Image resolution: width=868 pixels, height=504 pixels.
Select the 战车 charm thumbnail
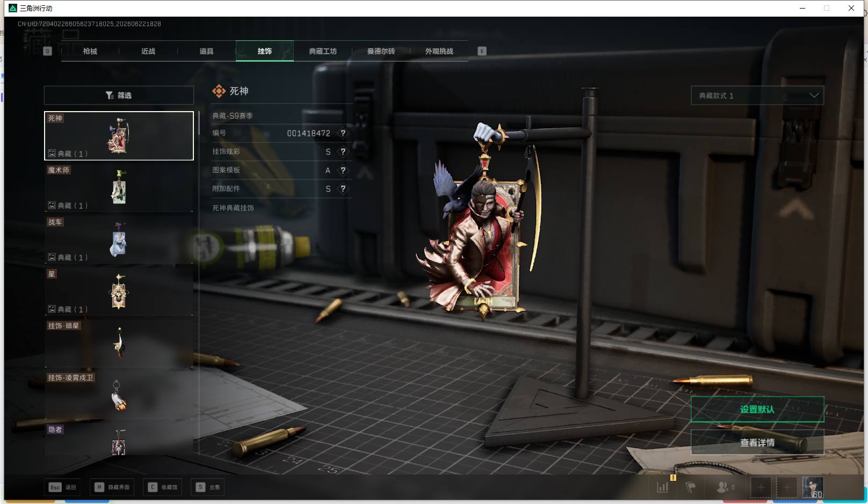click(x=119, y=239)
